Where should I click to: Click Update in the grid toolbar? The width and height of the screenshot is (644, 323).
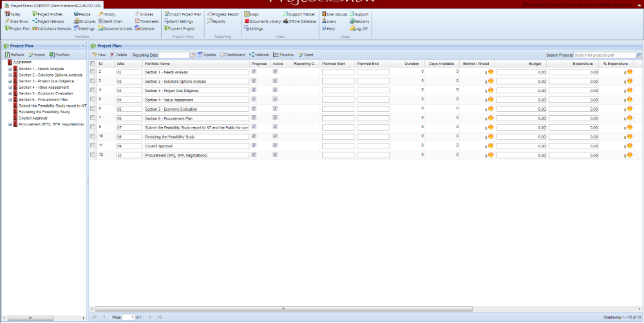coord(207,55)
